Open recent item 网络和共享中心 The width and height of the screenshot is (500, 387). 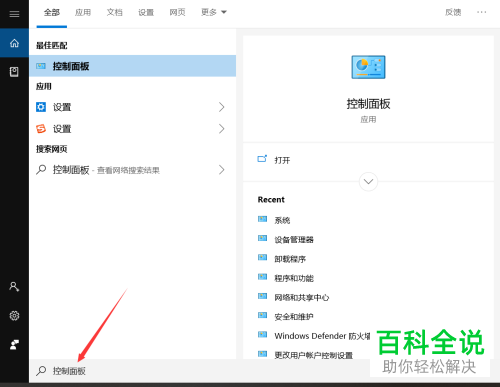(x=302, y=297)
